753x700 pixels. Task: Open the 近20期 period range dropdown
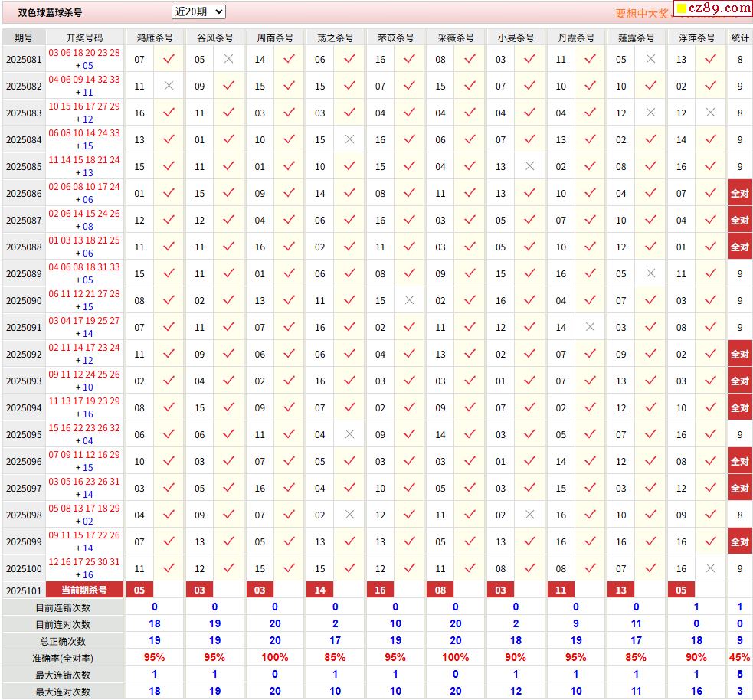[x=198, y=12]
